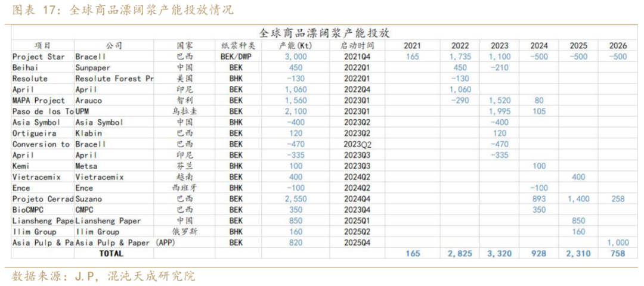Click the '越南' country cell
Image resolution: width=644 pixels, height=286 pixels.
(x=184, y=178)
